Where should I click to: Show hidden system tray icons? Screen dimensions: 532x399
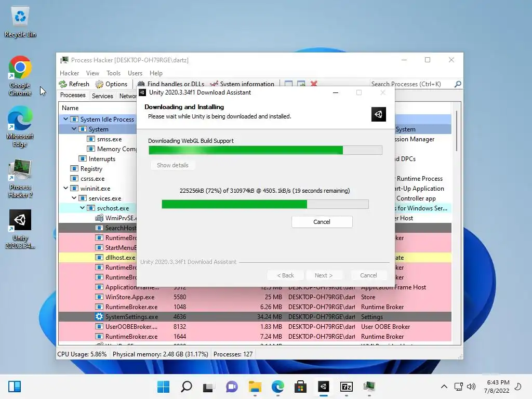pos(444,387)
